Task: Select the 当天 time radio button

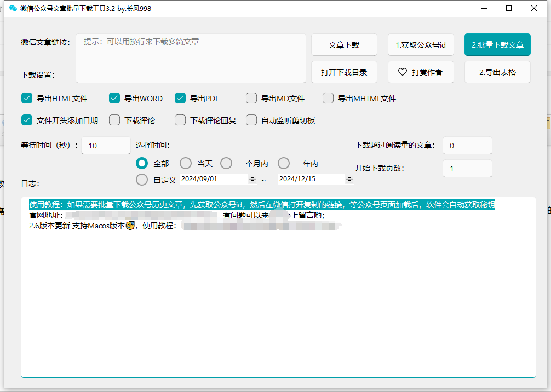Action: click(186, 163)
